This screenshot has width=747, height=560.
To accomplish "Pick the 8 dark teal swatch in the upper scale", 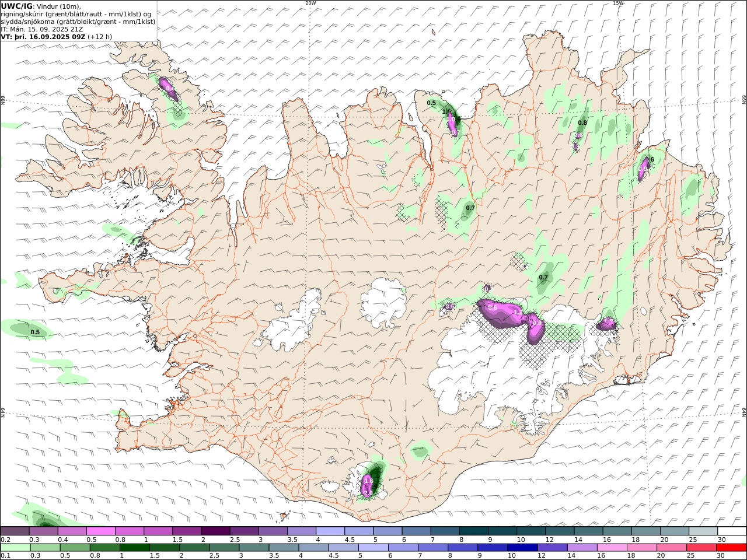I will [473, 531].
